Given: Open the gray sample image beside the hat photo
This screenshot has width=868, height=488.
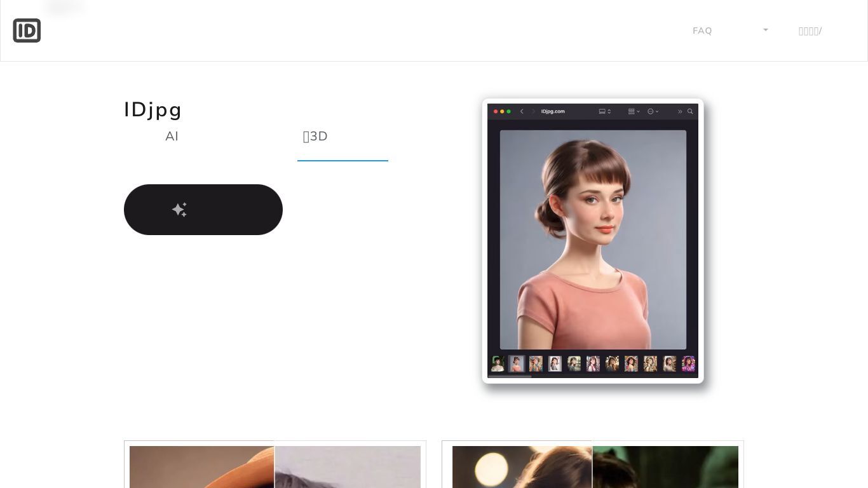Looking at the screenshot, I should [x=348, y=467].
